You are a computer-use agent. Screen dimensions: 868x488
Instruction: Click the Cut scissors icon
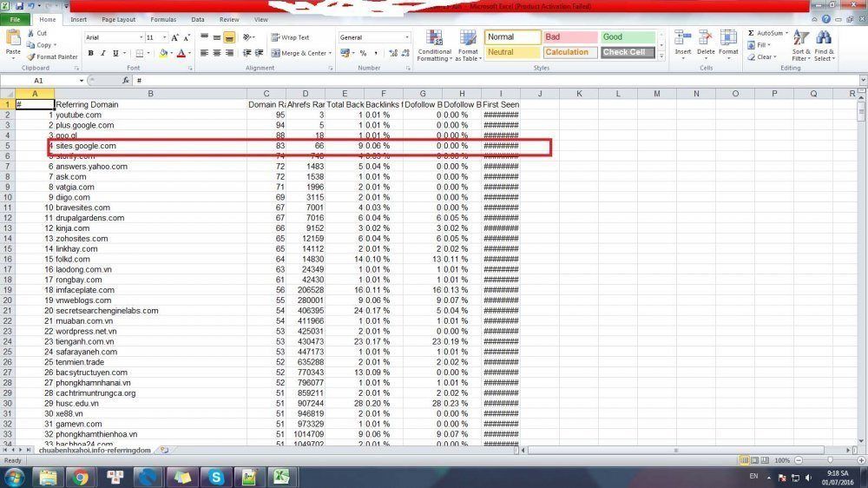pyautogui.click(x=30, y=33)
